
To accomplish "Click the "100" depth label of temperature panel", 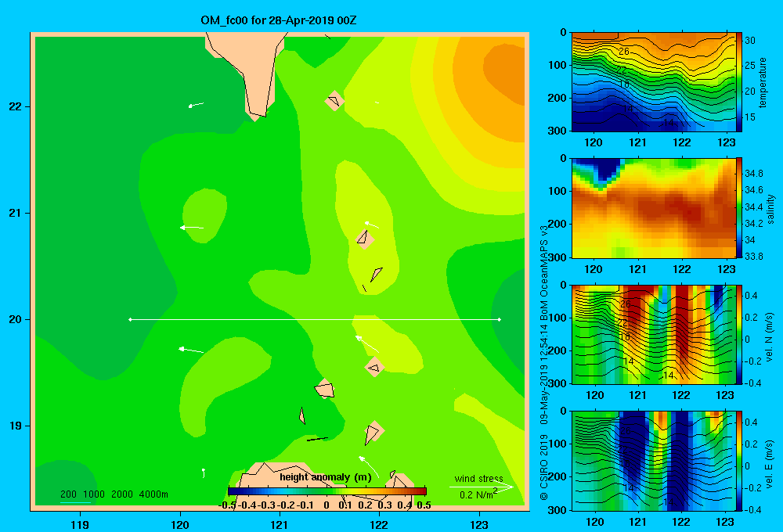I will pos(557,65).
